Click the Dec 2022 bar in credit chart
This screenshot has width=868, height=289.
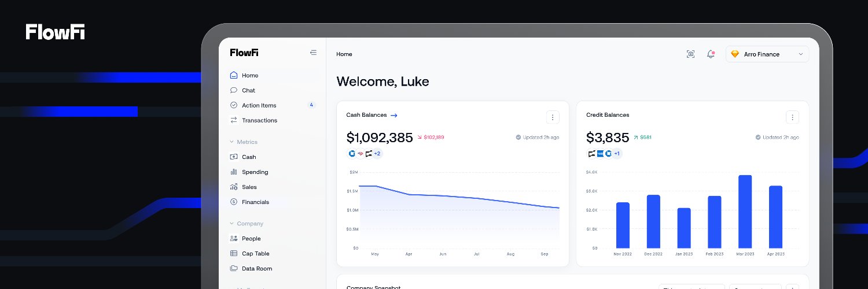pos(653,221)
